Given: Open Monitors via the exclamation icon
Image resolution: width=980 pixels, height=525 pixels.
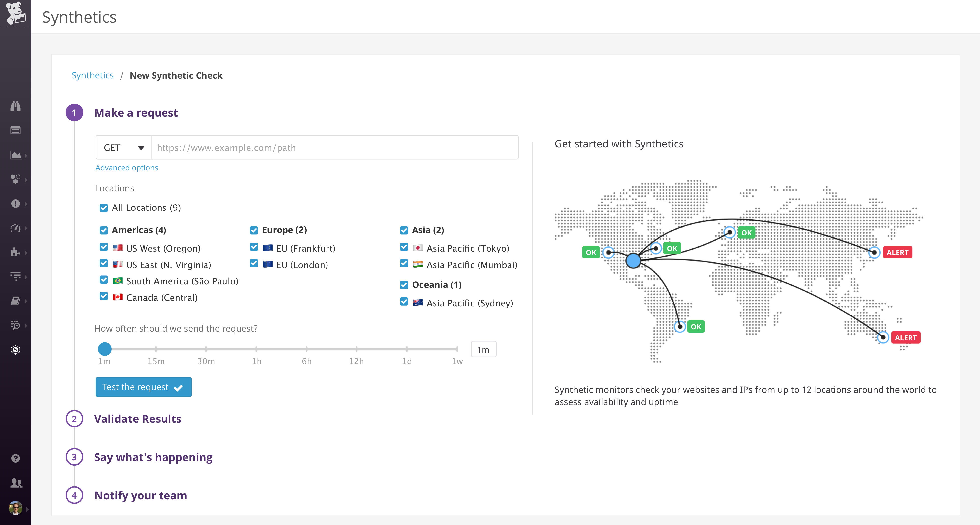Looking at the screenshot, I should [x=15, y=204].
